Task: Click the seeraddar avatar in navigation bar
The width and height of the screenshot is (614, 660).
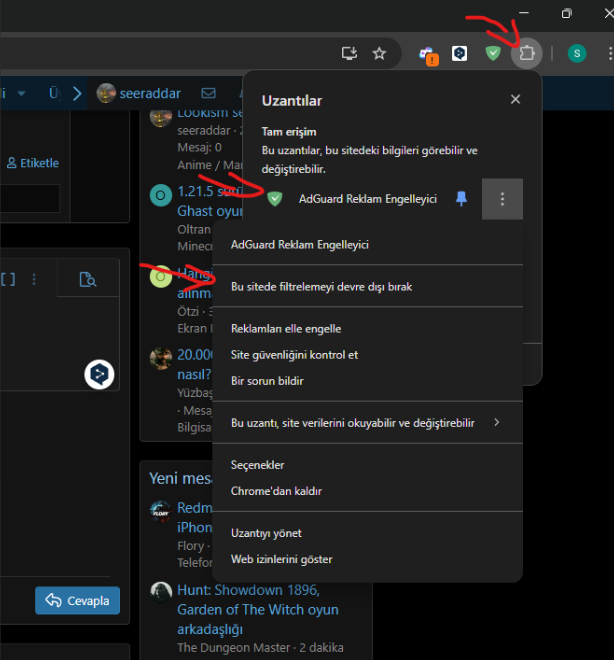Action: [106, 93]
